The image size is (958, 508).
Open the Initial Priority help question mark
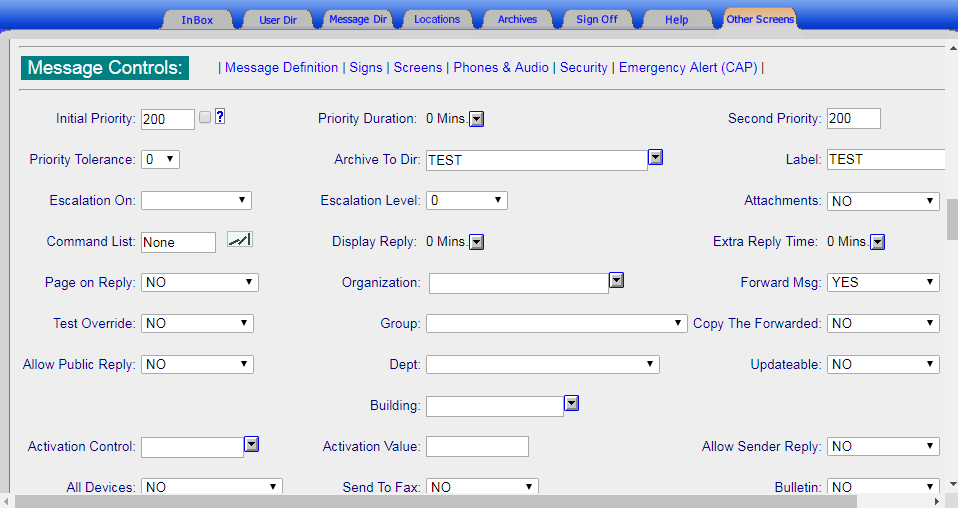click(221, 116)
